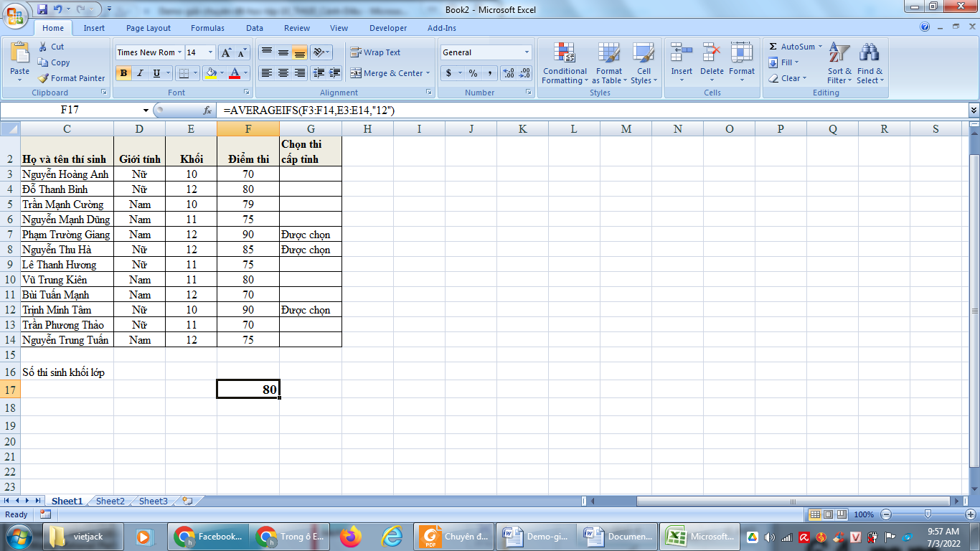The image size is (980, 551).
Task: Increase font size with Grow Font
Action: 226,52
